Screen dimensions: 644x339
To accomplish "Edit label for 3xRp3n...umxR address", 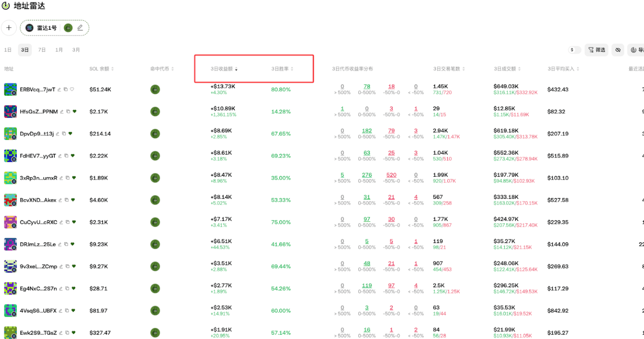I will [61, 178].
